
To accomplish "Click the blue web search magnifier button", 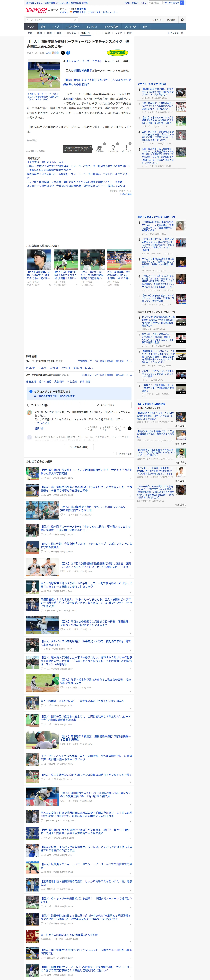I will (x=182, y=3).
